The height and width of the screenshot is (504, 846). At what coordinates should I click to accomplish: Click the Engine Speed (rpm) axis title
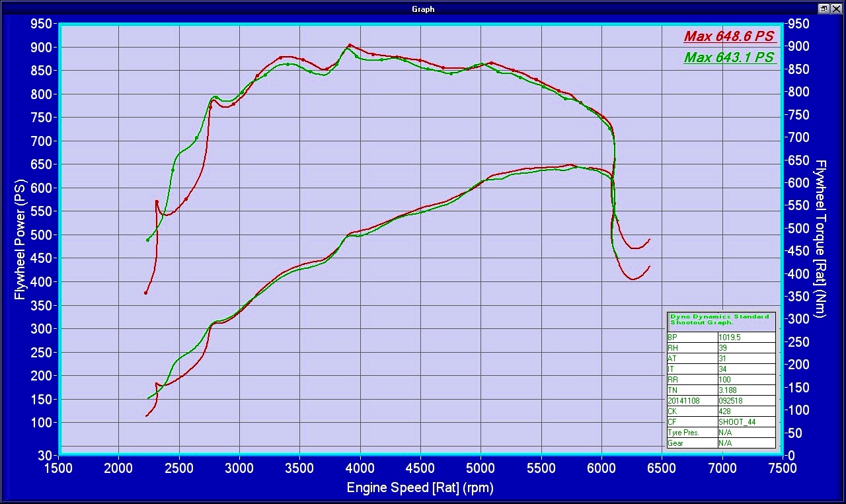[420, 488]
